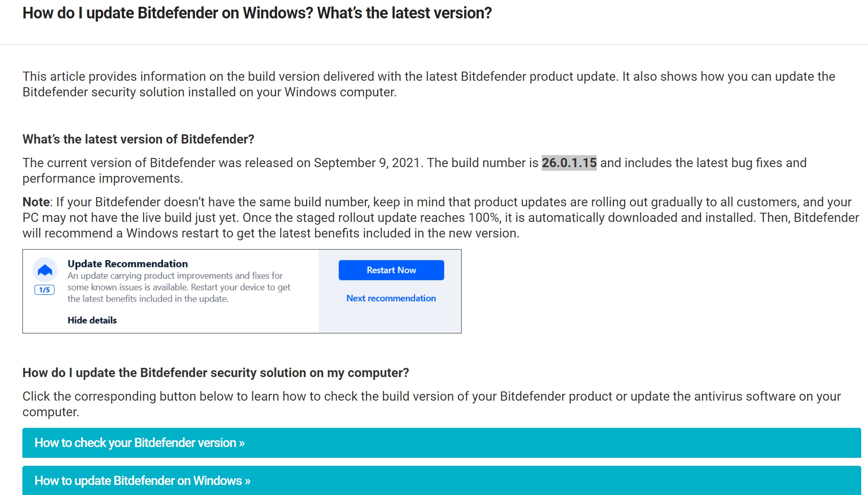
Task: Expand How to update Bitdefender on Windows
Action: [142, 481]
